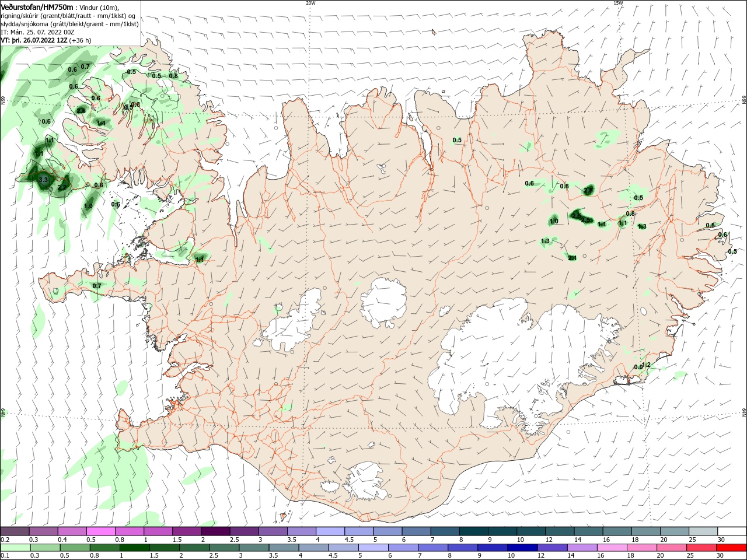Click the 2.8 precipitation value in the northeast
This screenshot has width=747, height=560.
[x=588, y=190]
